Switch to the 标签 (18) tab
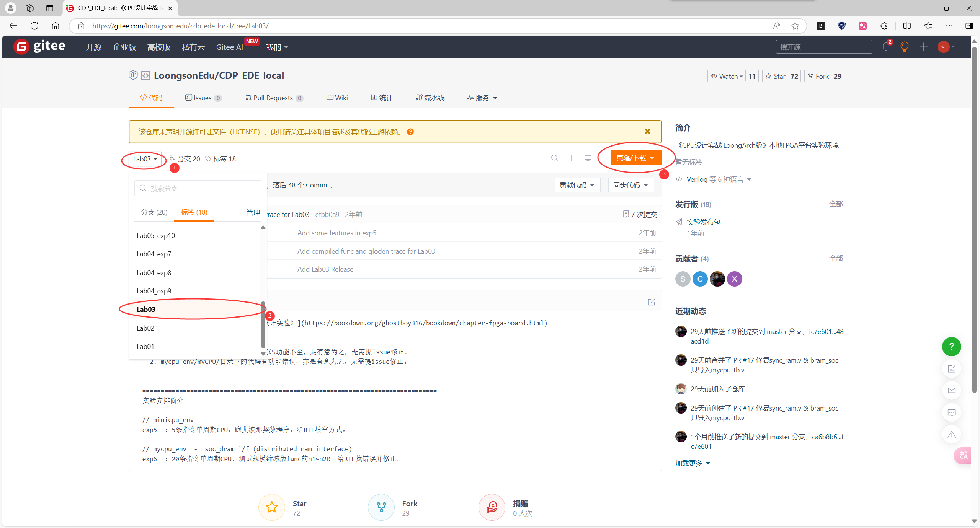 (194, 212)
